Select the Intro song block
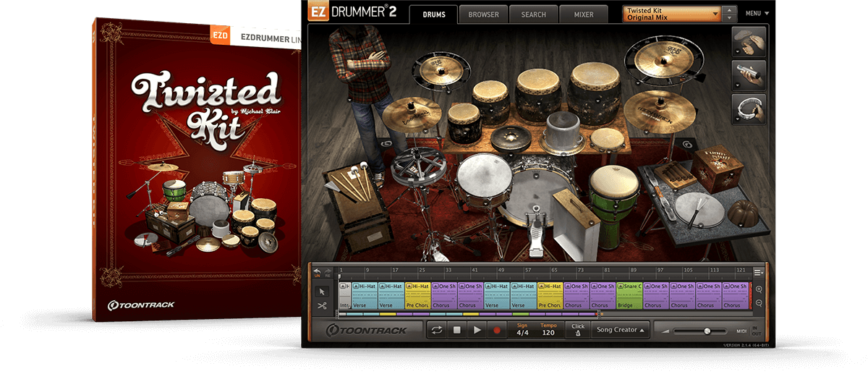868x374 pixels. (x=344, y=295)
